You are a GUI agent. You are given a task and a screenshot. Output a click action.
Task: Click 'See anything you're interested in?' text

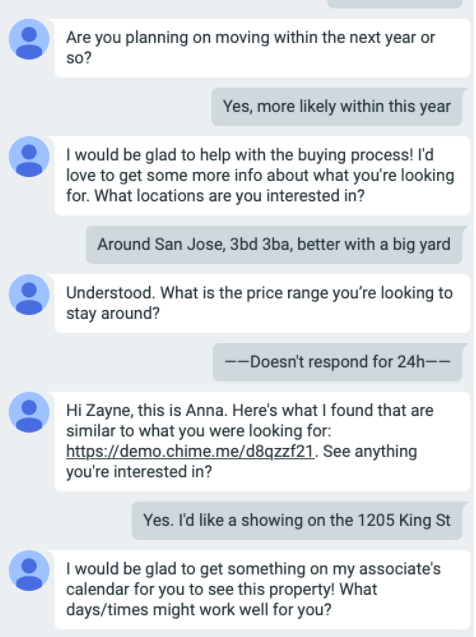click(x=241, y=462)
